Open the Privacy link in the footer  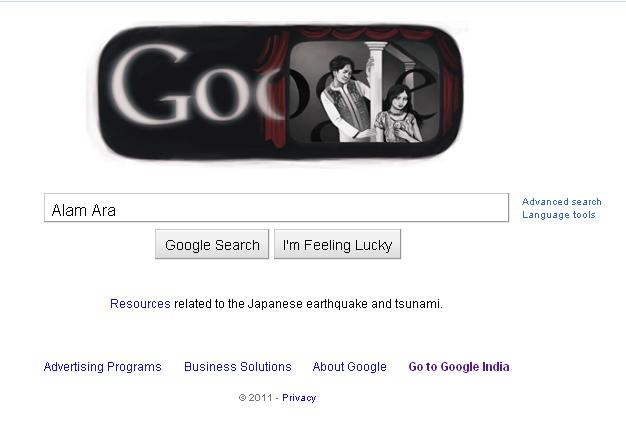pyautogui.click(x=299, y=398)
